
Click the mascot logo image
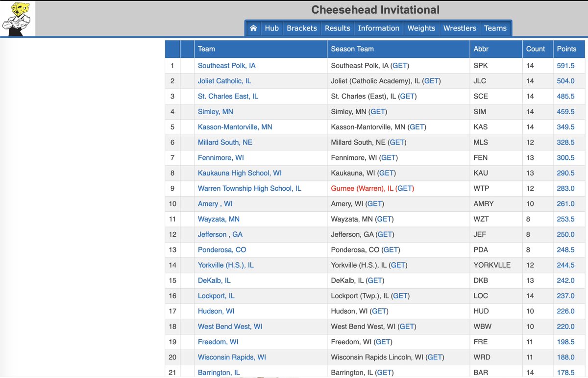point(18,19)
